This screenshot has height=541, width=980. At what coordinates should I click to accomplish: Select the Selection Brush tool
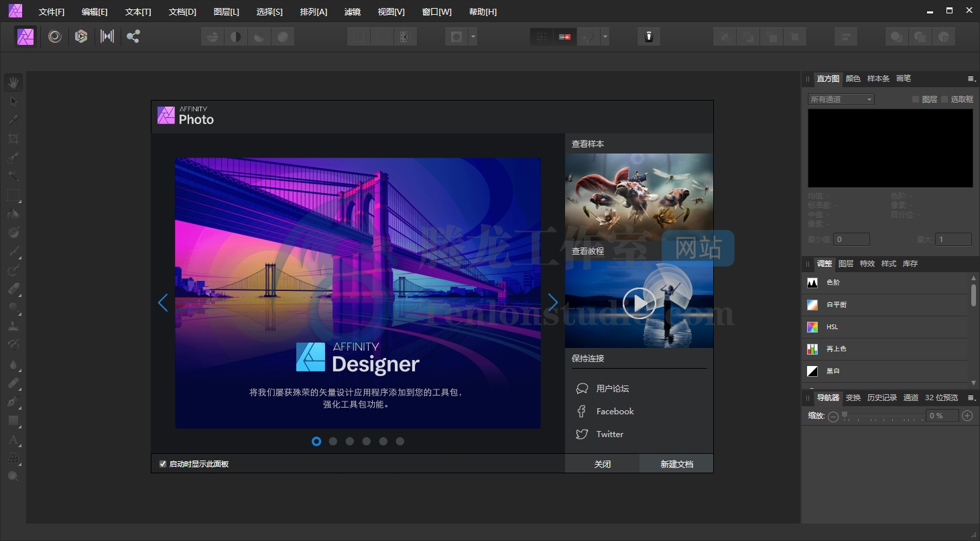(13, 158)
